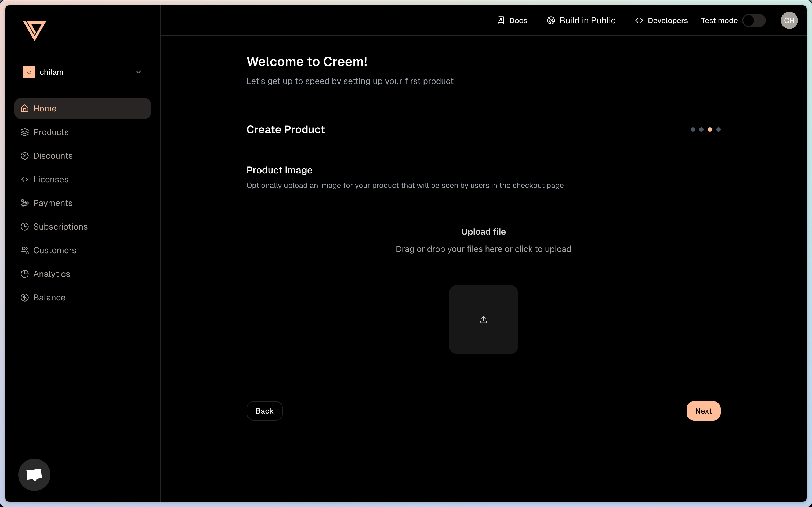Screen dimensions: 812x507
Task: Open the CH user avatar menu
Action: (x=789, y=20)
